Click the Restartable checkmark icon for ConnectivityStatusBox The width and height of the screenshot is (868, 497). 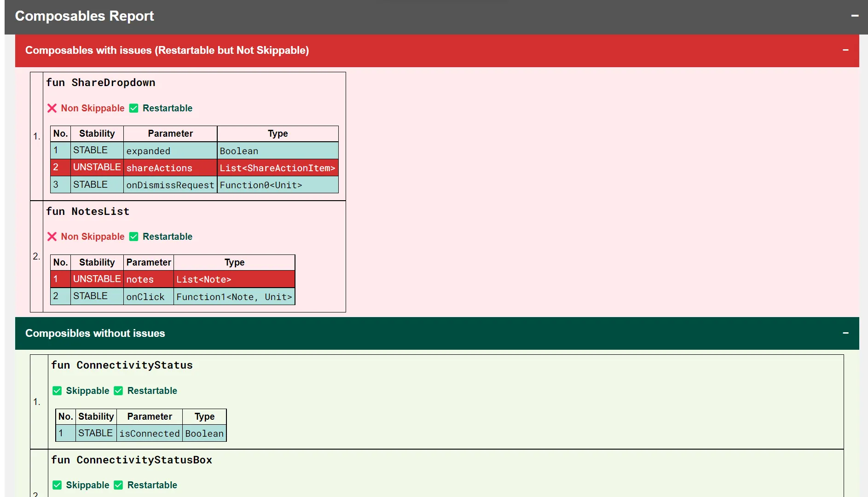click(118, 485)
